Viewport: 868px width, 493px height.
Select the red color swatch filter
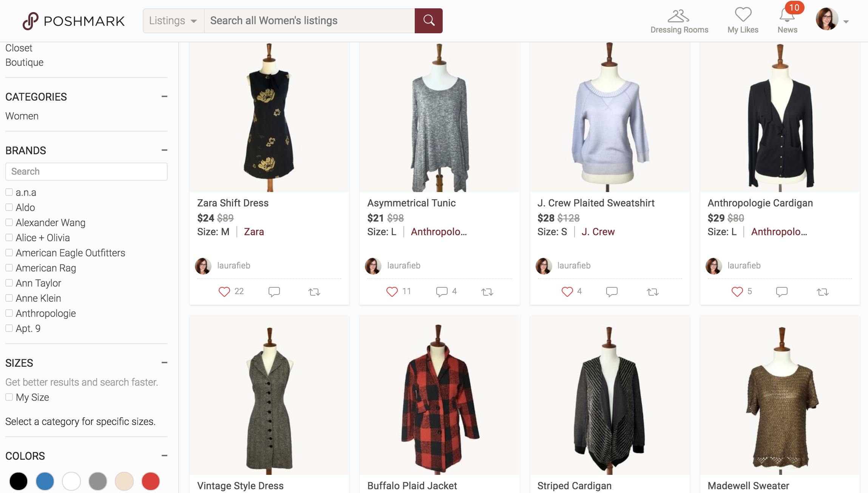(150, 481)
